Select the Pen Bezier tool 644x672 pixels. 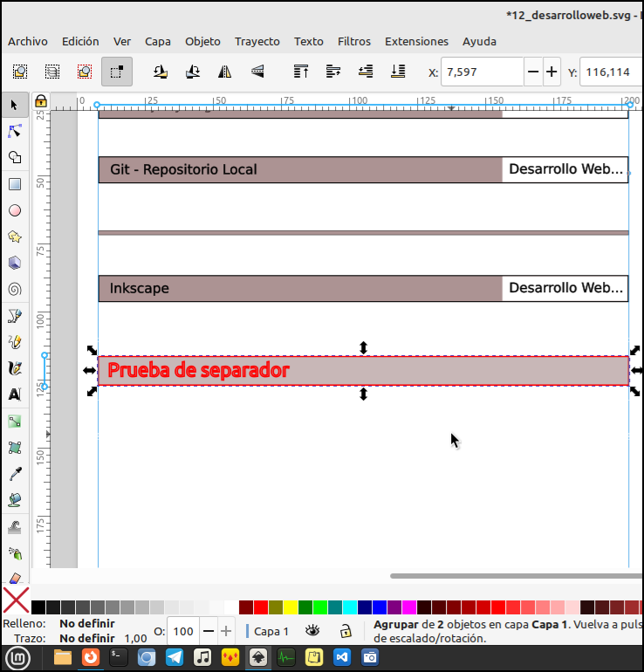[15, 316]
